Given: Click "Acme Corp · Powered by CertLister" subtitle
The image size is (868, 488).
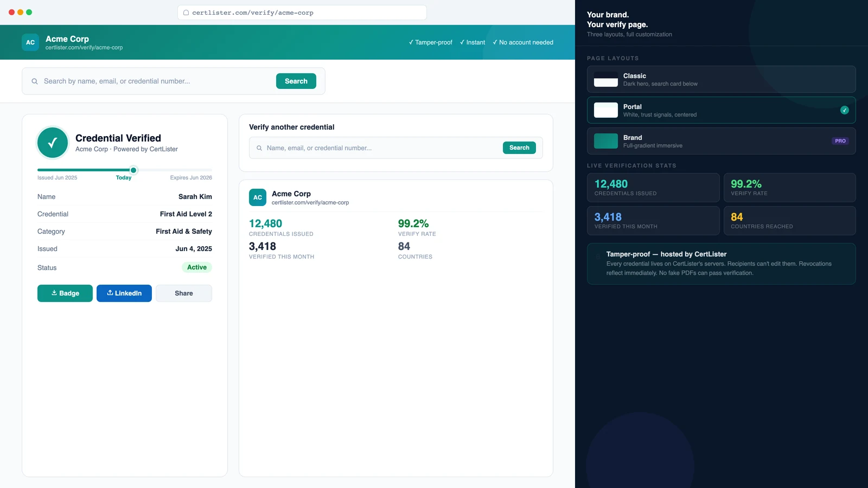Looking at the screenshot, I should click(126, 149).
